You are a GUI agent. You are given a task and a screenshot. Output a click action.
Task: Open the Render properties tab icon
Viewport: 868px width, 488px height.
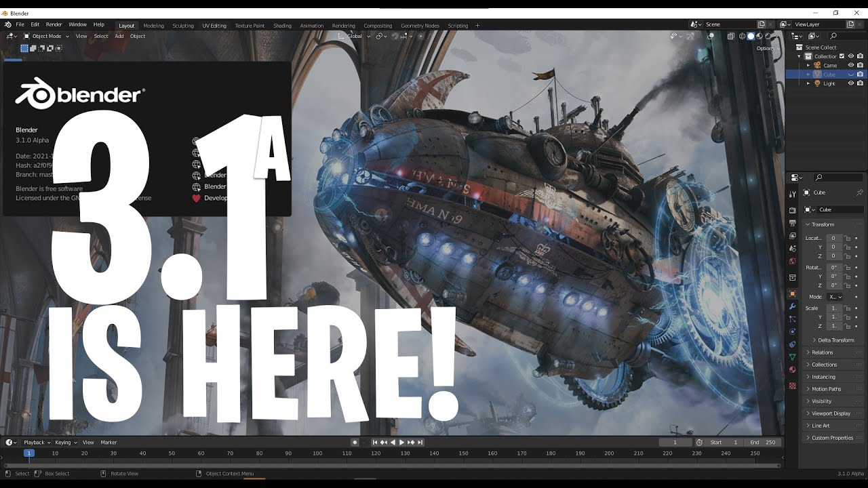792,210
